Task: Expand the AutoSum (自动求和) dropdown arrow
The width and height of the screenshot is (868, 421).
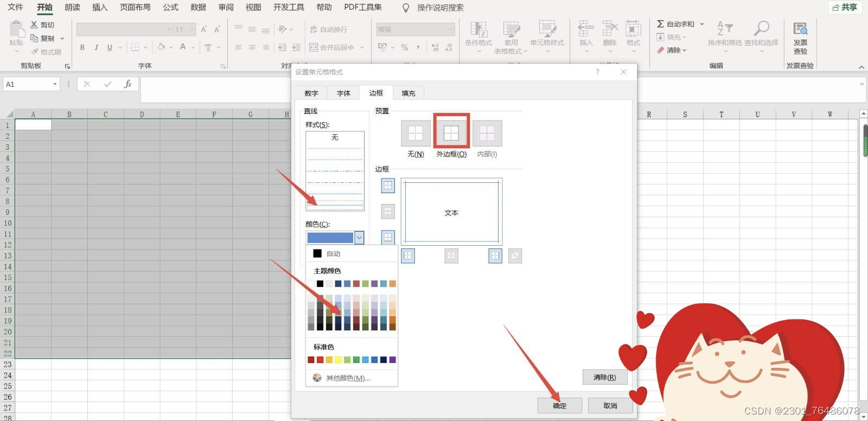Action: (702, 24)
